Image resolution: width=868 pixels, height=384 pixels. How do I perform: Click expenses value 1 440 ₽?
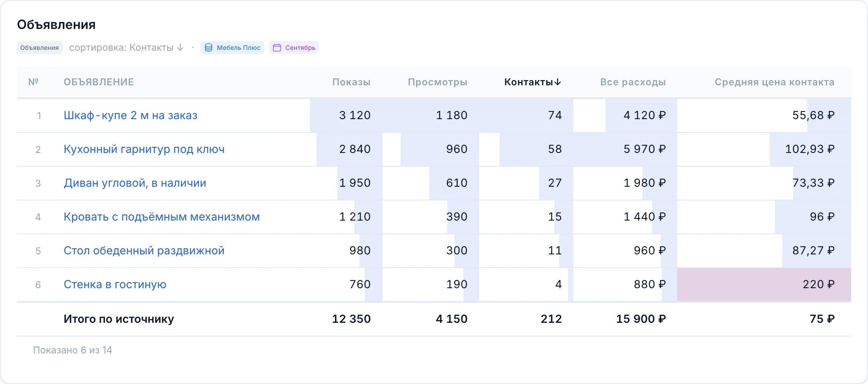click(x=645, y=217)
